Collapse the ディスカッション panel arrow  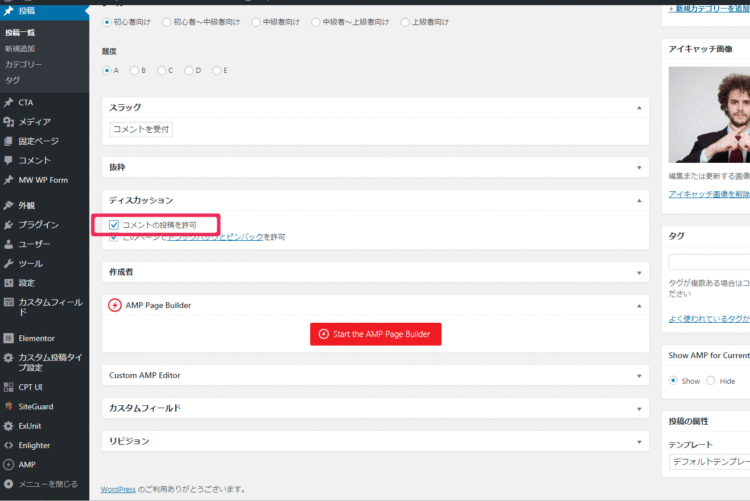[638, 200]
